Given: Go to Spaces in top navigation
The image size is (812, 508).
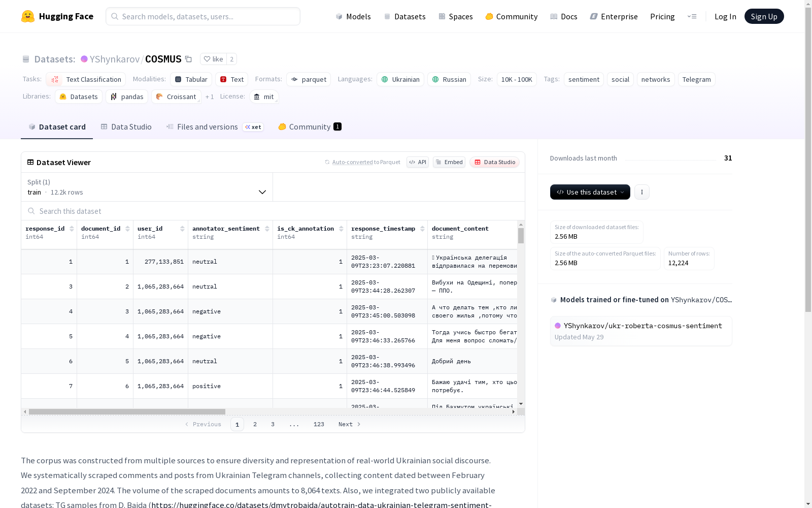Looking at the screenshot, I should click(456, 16).
